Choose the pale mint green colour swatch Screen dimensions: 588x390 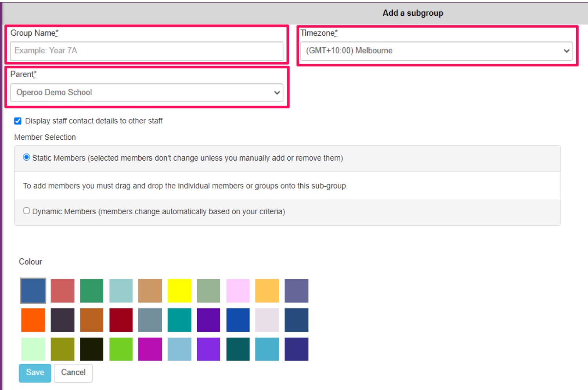tap(33, 349)
